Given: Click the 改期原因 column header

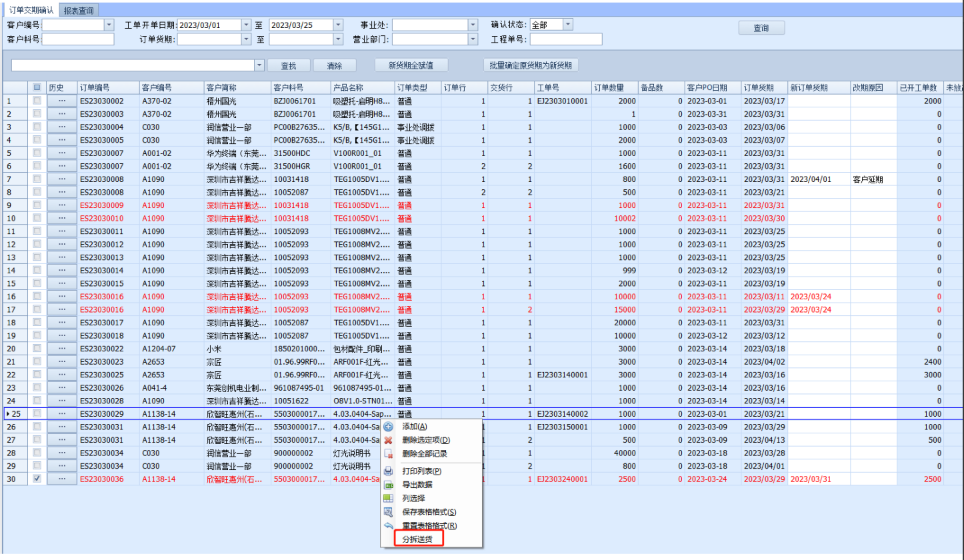Looking at the screenshot, I should pyautogui.click(x=873, y=88).
